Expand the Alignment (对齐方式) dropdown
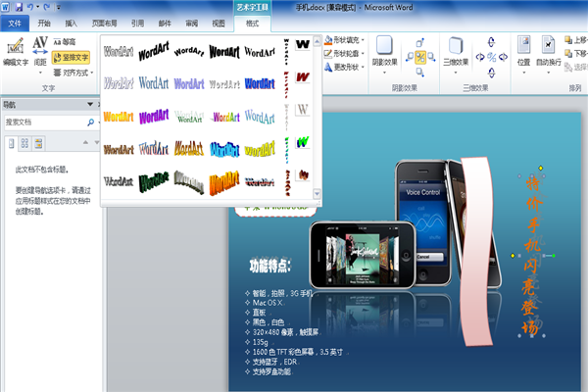The width and height of the screenshot is (588, 392). [73, 73]
